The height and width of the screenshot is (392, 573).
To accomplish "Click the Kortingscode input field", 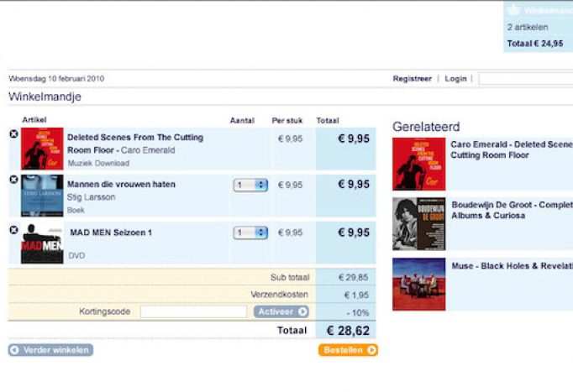I will click(x=193, y=311).
